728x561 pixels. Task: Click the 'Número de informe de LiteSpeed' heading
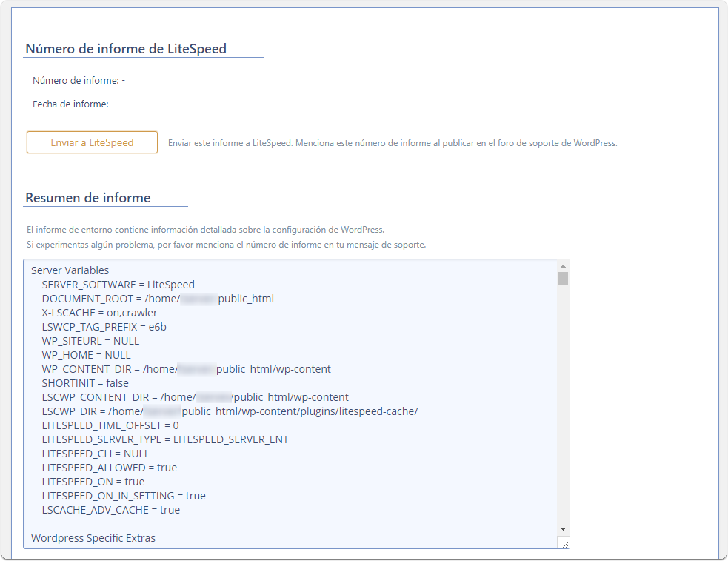click(126, 49)
